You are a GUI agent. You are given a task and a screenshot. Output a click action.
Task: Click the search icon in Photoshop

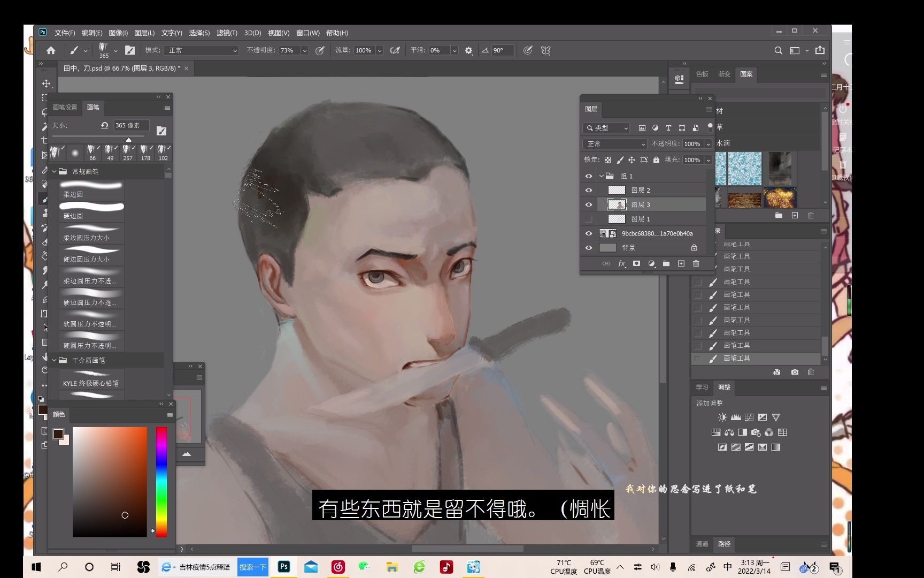tap(778, 50)
